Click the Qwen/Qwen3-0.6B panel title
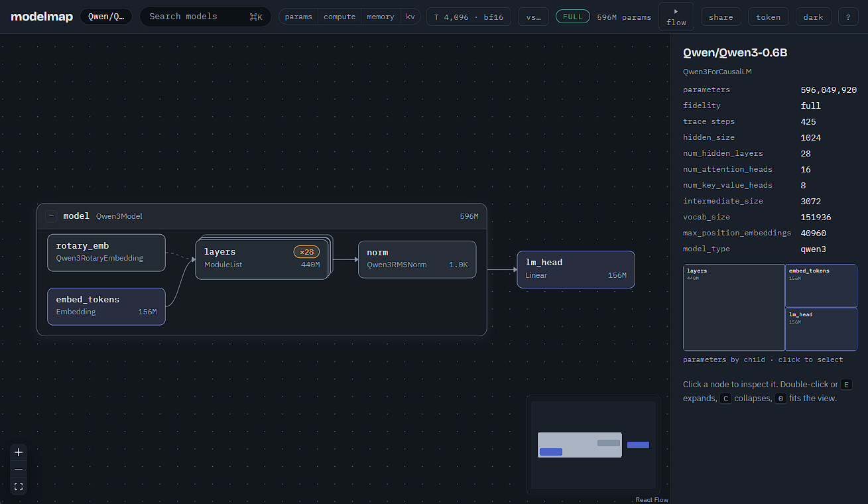The image size is (868, 504). pyautogui.click(x=735, y=53)
